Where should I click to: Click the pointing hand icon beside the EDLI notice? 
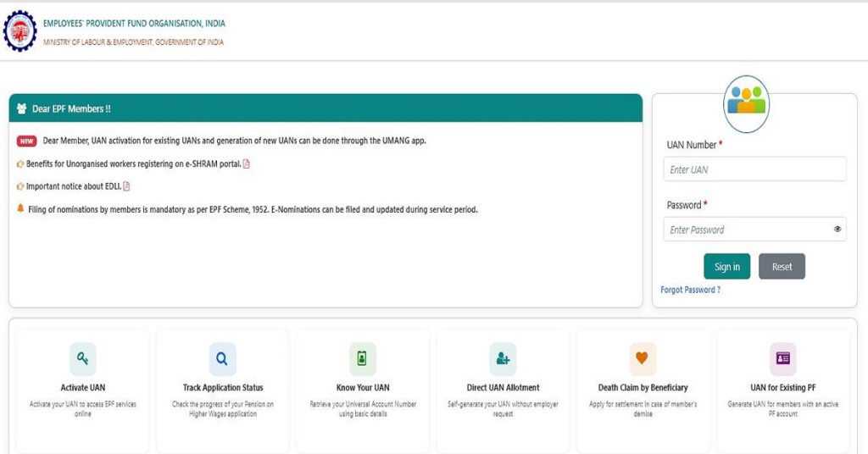click(x=20, y=186)
